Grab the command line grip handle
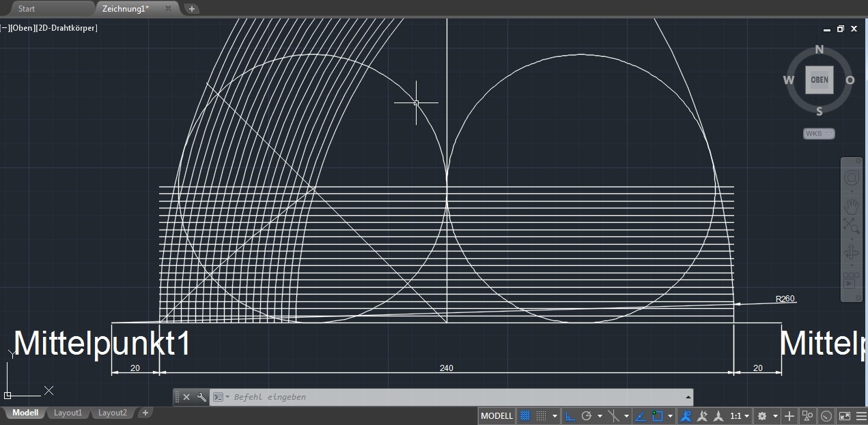 click(x=177, y=397)
